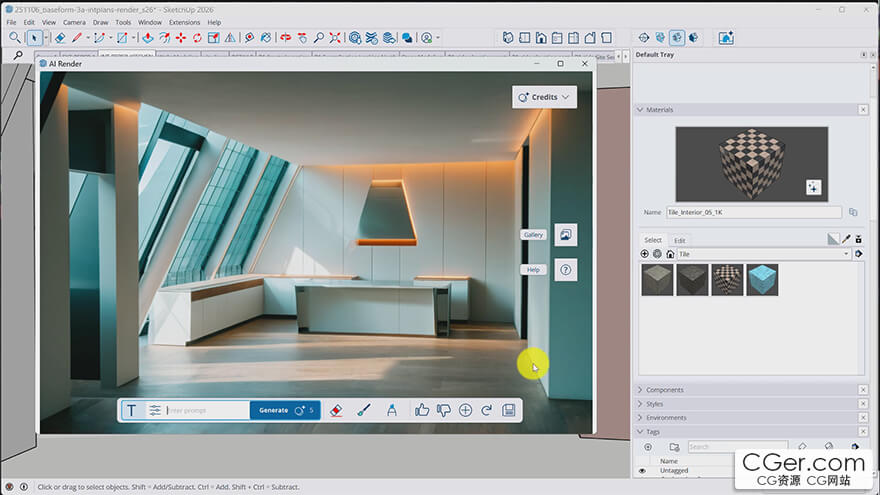Click the thumbs down icon on the render
This screenshot has width=880, height=495.
click(444, 410)
